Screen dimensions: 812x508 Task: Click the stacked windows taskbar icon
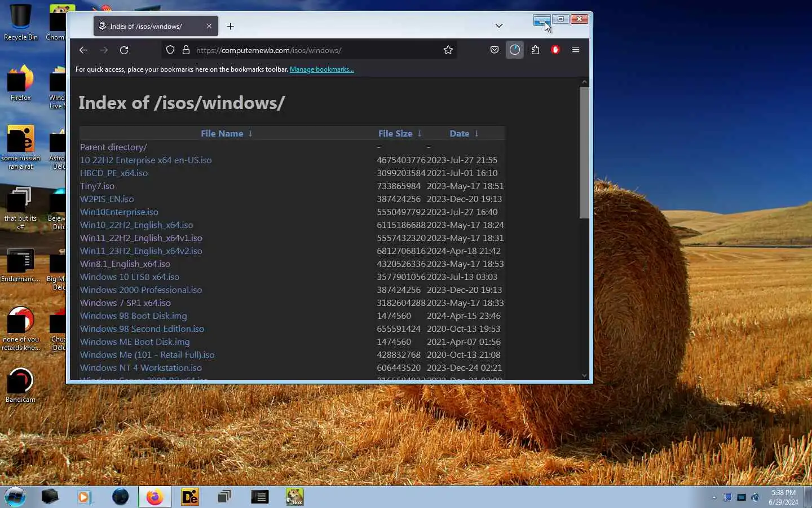(224, 497)
